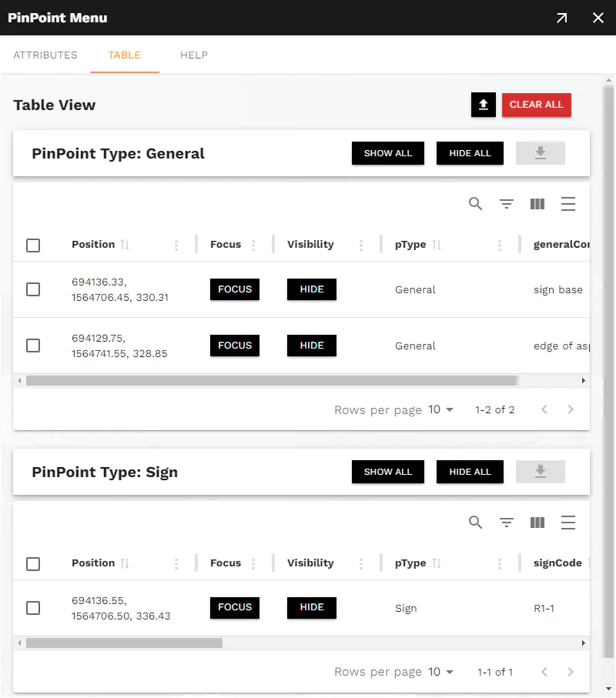Click the 'sign base' comment cell
This screenshot has width=616, height=698.
[x=558, y=290]
